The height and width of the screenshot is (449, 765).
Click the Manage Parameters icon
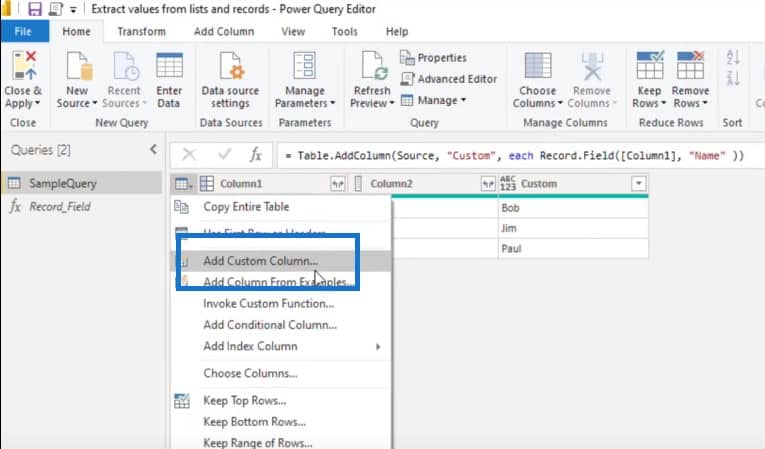point(304,65)
